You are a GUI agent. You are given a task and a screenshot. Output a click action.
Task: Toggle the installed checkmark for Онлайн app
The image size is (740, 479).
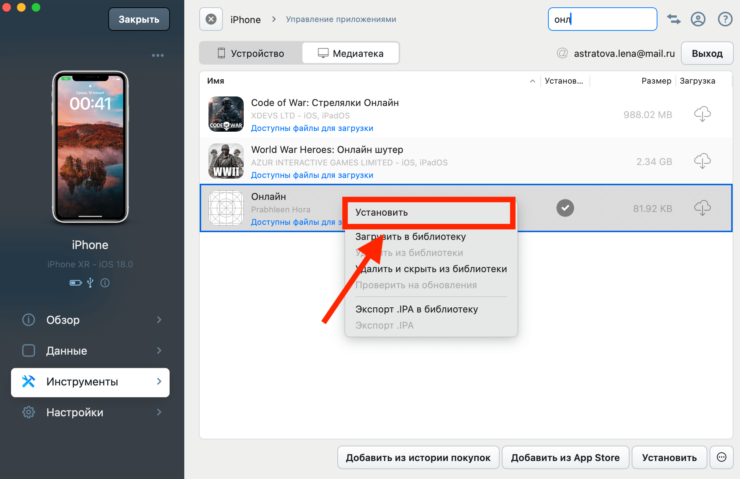coord(565,207)
